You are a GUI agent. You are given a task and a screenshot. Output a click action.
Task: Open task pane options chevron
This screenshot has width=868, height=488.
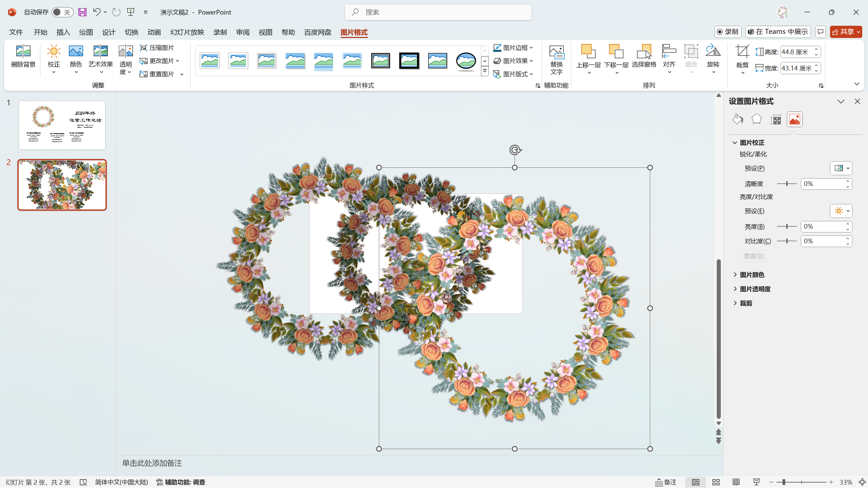(841, 102)
